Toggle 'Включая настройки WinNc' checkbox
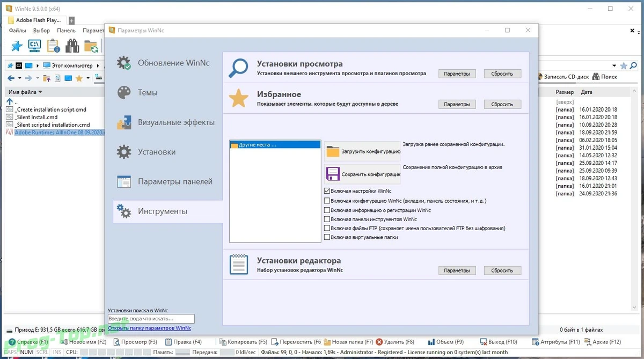Image resolution: width=644 pixels, height=359 pixels. [327, 191]
